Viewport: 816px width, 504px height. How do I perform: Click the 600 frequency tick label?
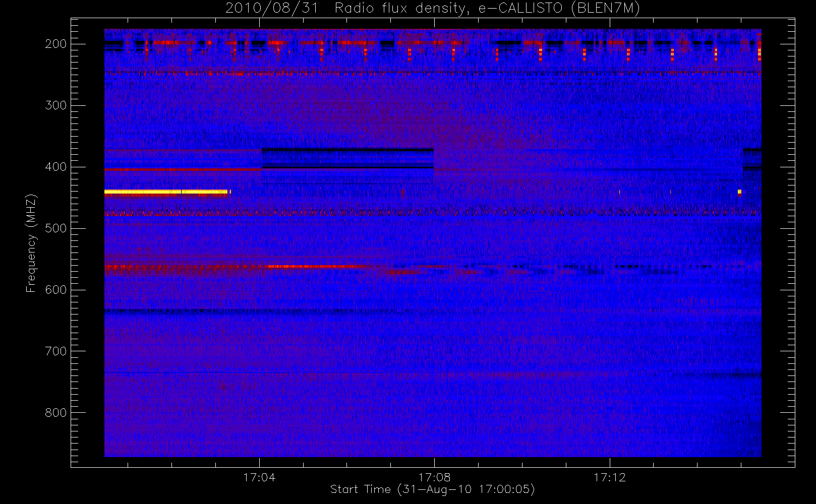tap(56, 290)
